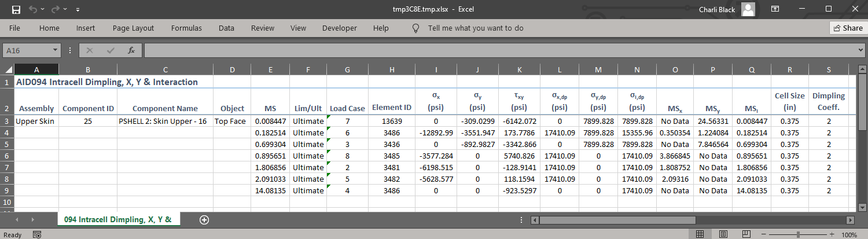Select cell with value 5740.826
868x239 pixels.
[519, 156]
